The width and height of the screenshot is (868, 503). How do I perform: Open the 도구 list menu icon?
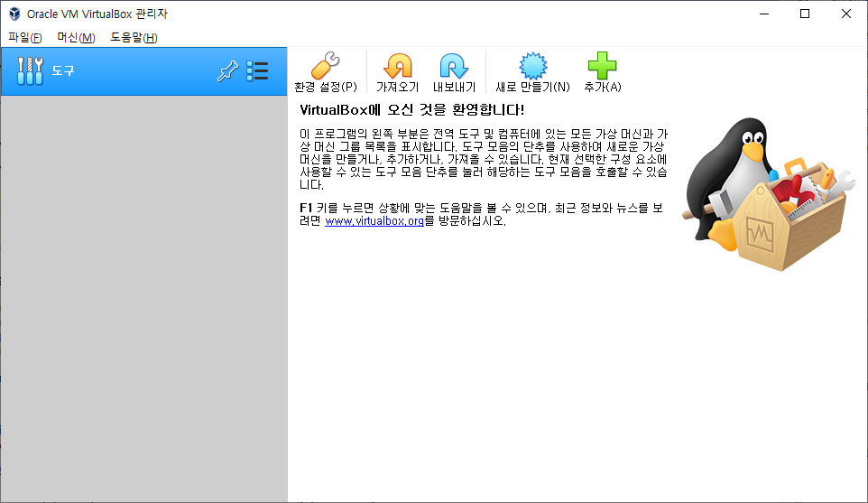257,71
